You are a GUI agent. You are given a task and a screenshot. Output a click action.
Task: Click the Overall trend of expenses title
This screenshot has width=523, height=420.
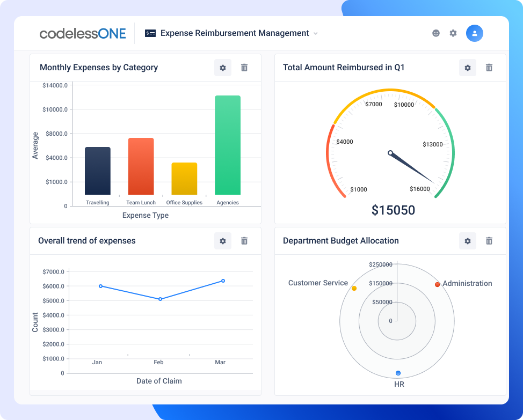87,240
